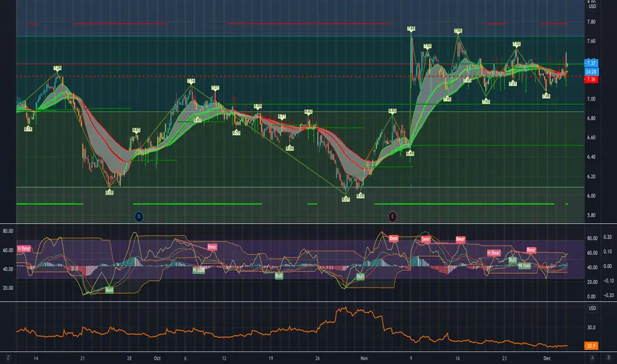Click the red E earnings marker
This screenshot has height=364, width=617.
(x=393, y=216)
